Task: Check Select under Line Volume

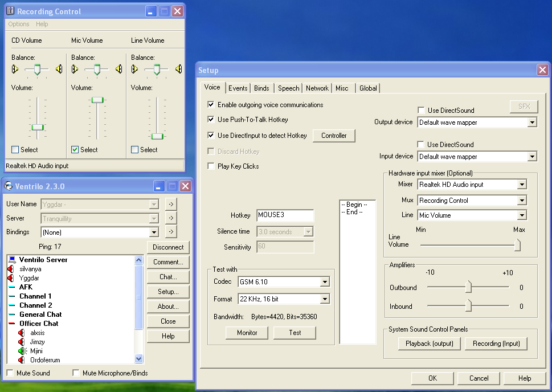Action: pos(134,150)
